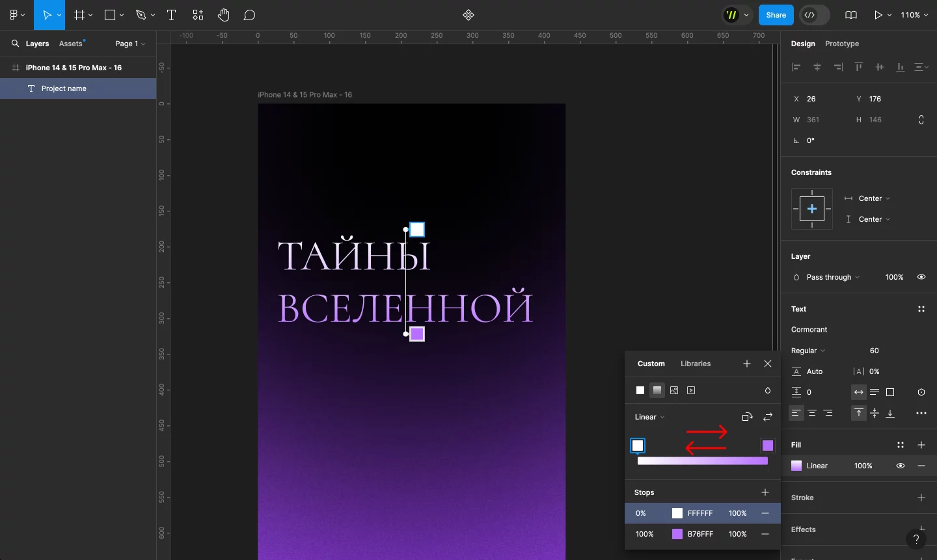Open the help question mark button

pos(916,539)
